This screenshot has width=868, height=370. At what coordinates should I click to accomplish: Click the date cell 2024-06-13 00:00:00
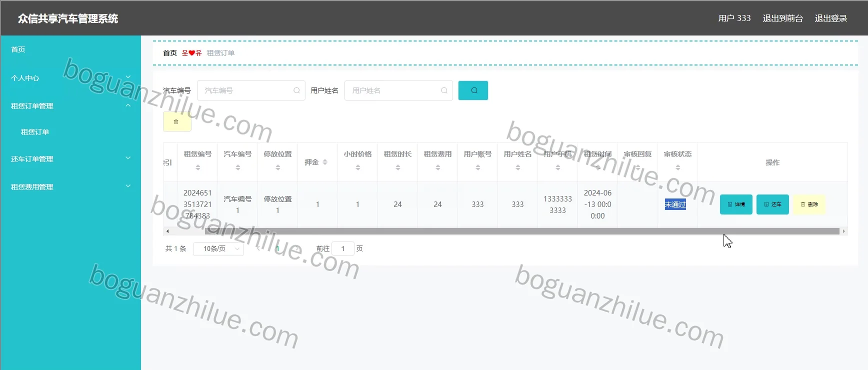[x=597, y=204]
